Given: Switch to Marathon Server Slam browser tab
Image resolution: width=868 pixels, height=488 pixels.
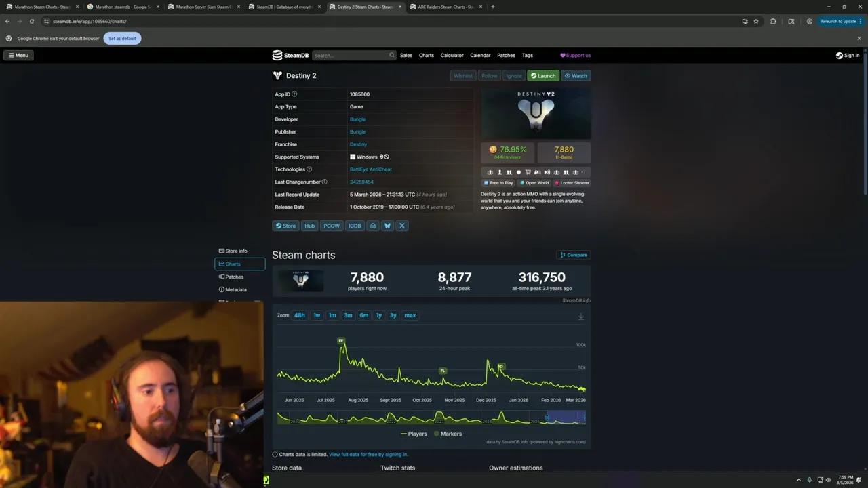Looking at the screenshot, I should pos(204,7).
